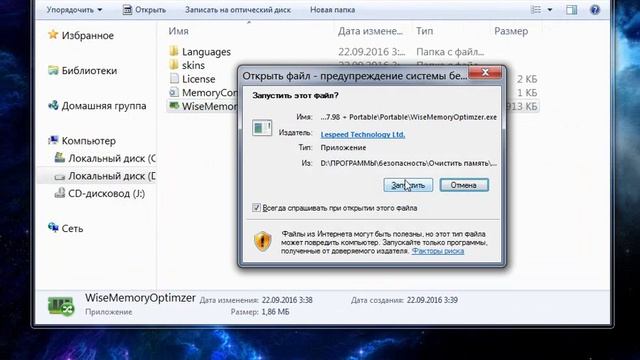Select Библиотеки in the navigation pane
Viewport: 640px width, 360px height.
(89, 71)
